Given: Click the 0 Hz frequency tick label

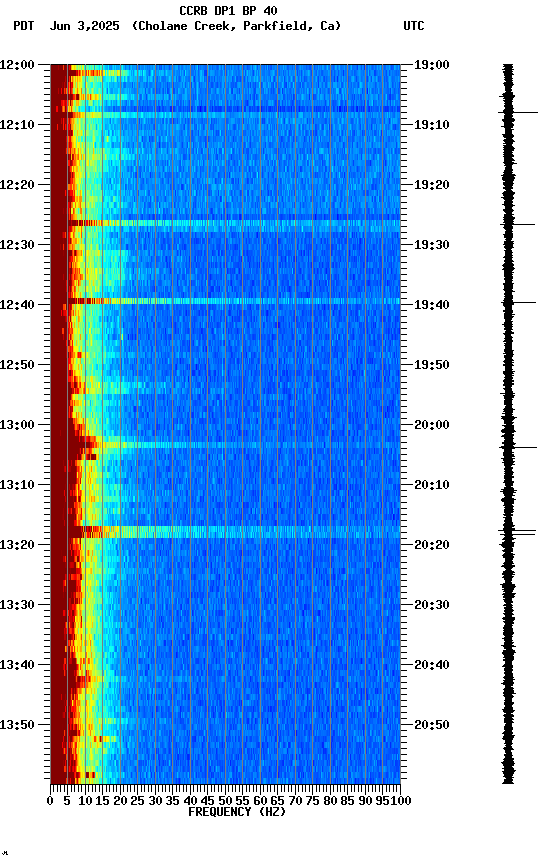Looking at the screenshot, I should coord(50,802).
